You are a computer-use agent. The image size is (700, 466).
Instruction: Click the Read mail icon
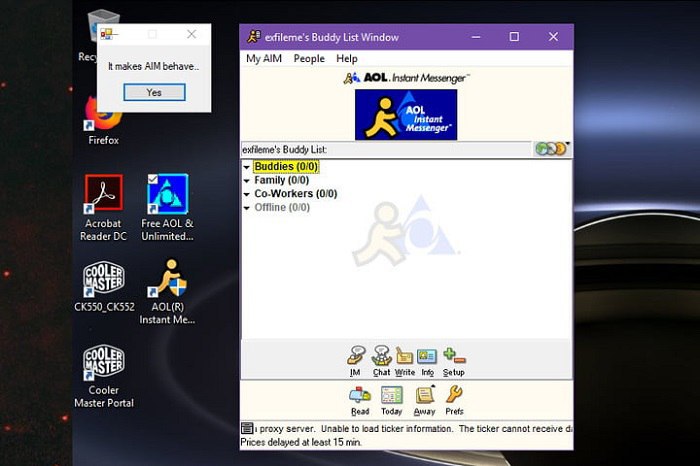click(x=360, y=401)
